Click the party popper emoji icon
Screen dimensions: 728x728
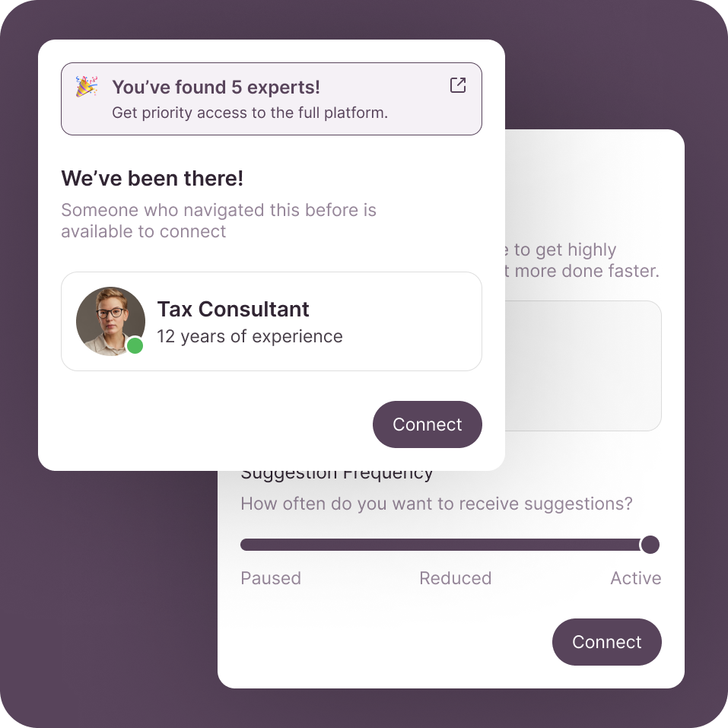coord(87,87)
